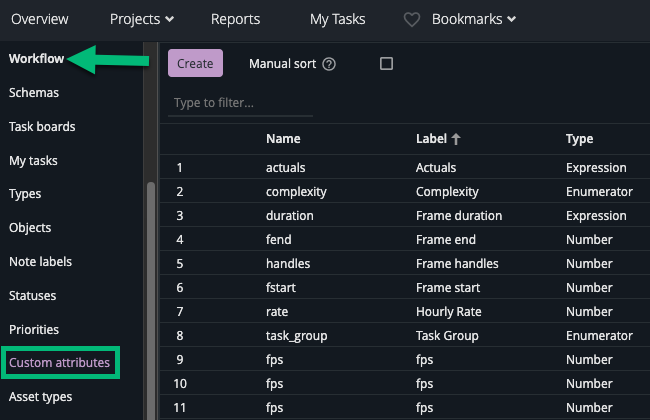The image size is (650, 420).
Task: Select the complexity attribute name
Action: (296, 192)
